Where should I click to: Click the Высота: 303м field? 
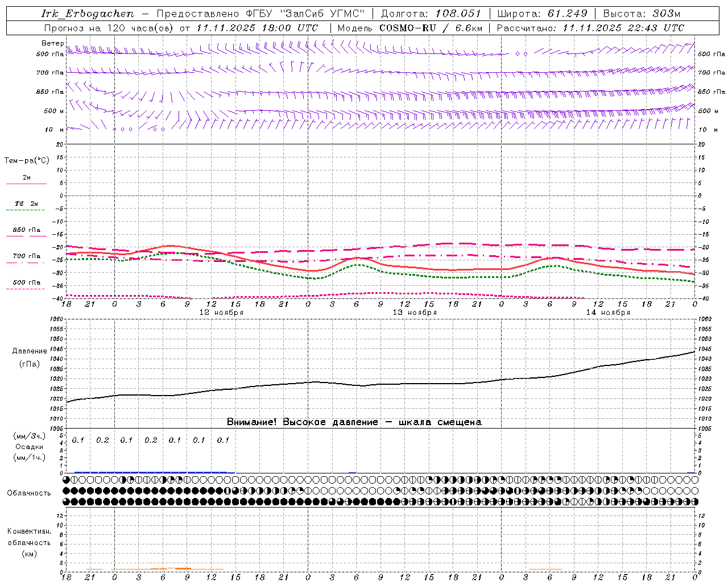point(642,14)
